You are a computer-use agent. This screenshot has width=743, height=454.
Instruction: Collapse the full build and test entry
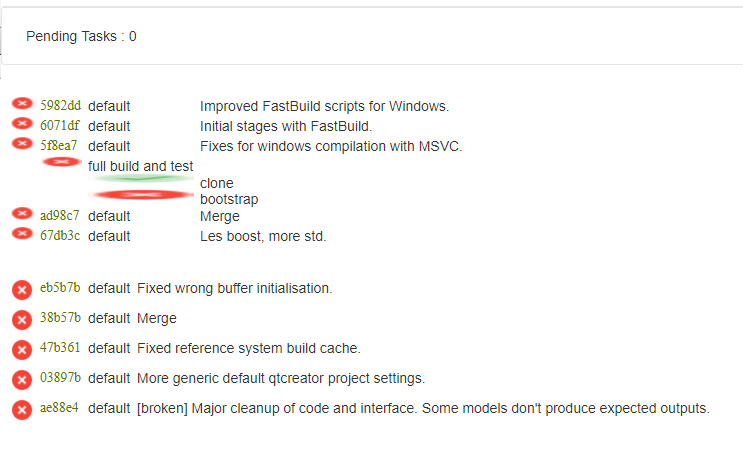pos(141,166)
